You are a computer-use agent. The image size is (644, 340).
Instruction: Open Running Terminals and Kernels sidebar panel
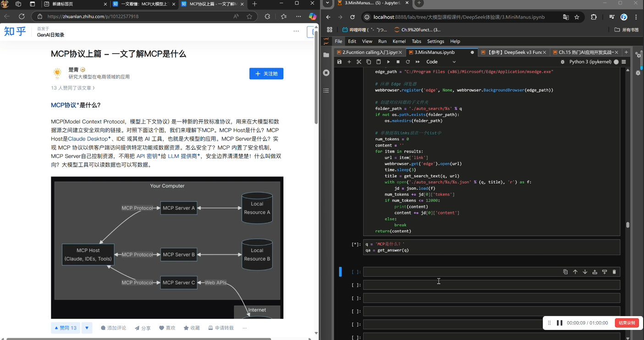click(x=326, y=73)
